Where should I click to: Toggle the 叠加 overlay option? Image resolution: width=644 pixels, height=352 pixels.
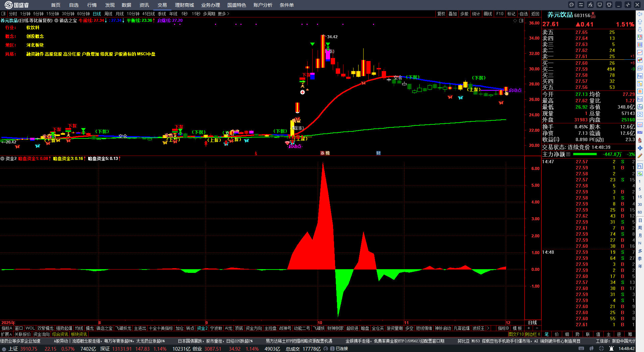tap(453, 14)
